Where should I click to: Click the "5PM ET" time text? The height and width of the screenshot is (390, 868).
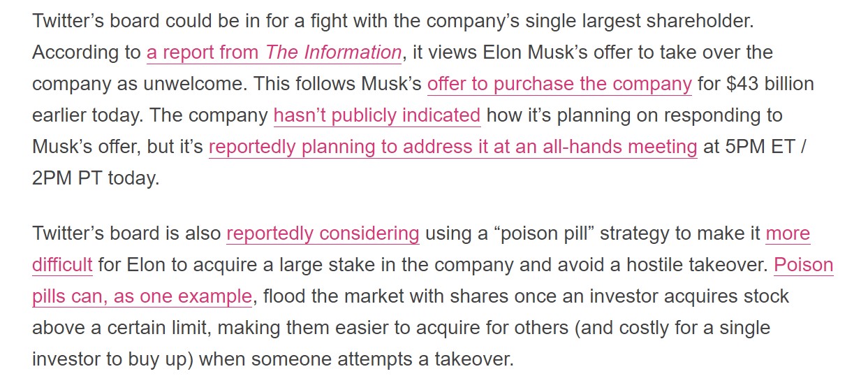(756, 147)
